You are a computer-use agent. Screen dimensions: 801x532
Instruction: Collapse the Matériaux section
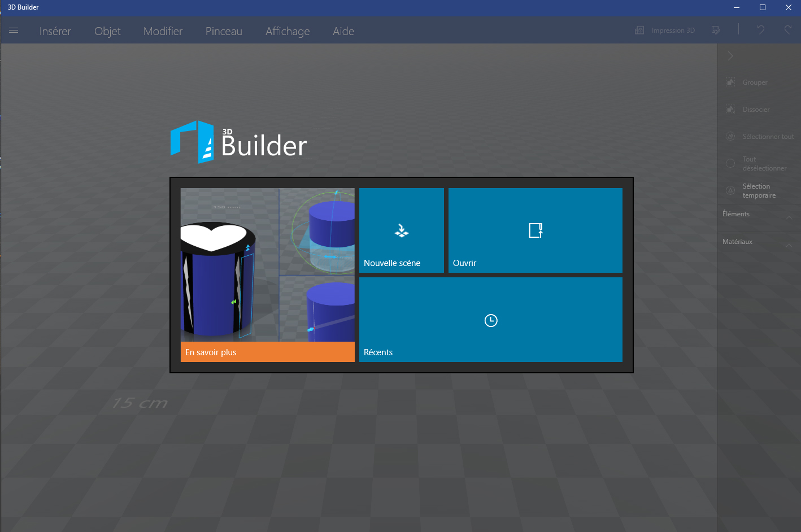pyautogui.click(x=789, y=245)
